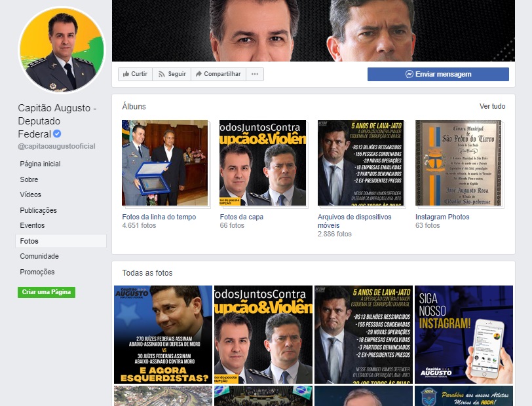
Task: Open the Arquivos de dispositivos móveis album thumbnail
Action: tap(360, 162)
